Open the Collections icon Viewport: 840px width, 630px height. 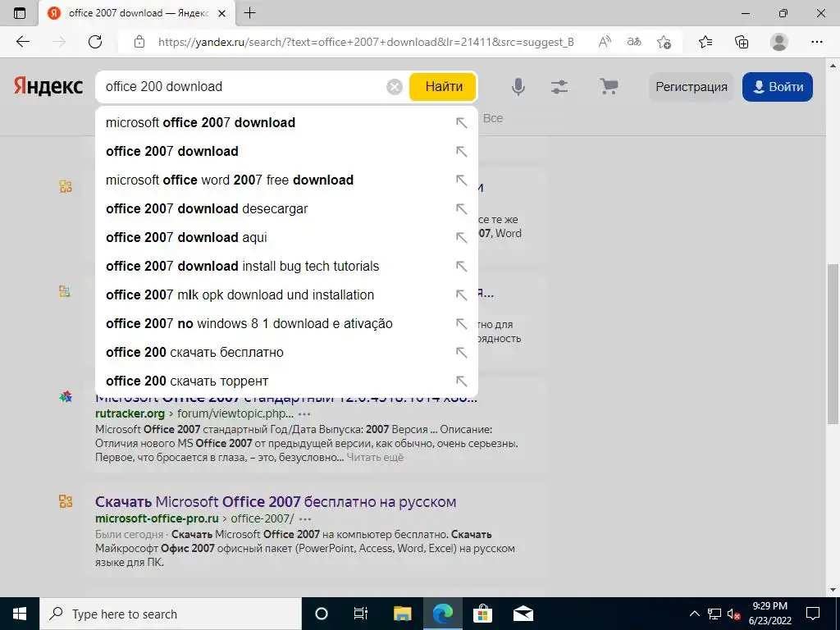point(742,42)
